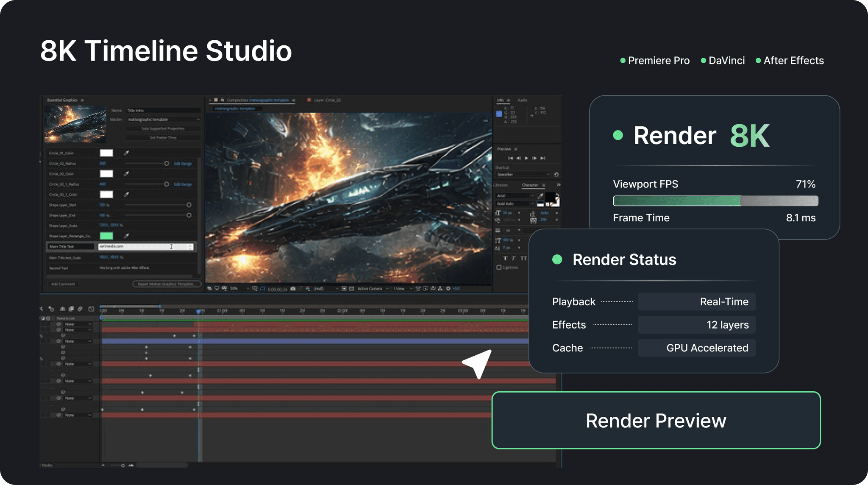Click the Main Title Text input field
This screenshot has width=868, height=485.
click(x=146, y=246)
